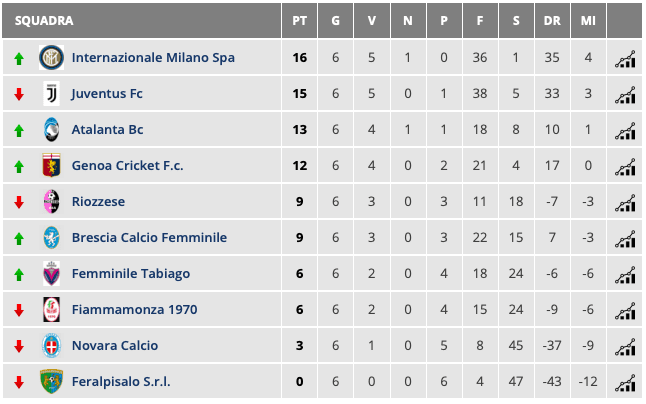Click the MI column header
The image size is (646, 404).
click(x=588, y=21)
